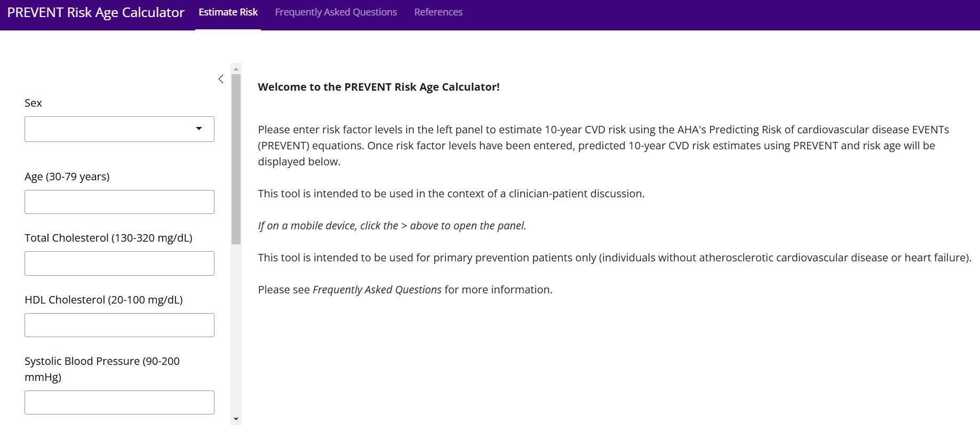Click the Systolic Blood Pressure input field
Image resolution: width=980 pixels, height=439 pixels.
coord(119,403)
